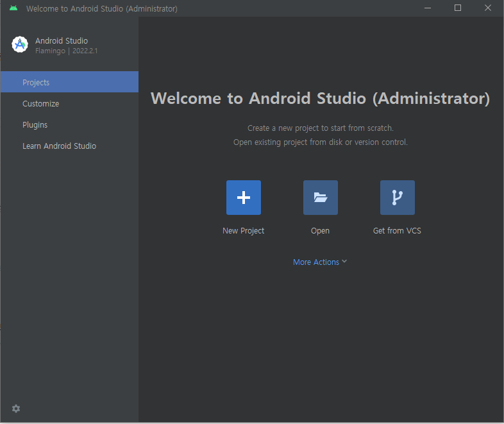Screen dimensions: 504x424
Task: Click the Android Studio logo icon
Action: tap(20, 44)
